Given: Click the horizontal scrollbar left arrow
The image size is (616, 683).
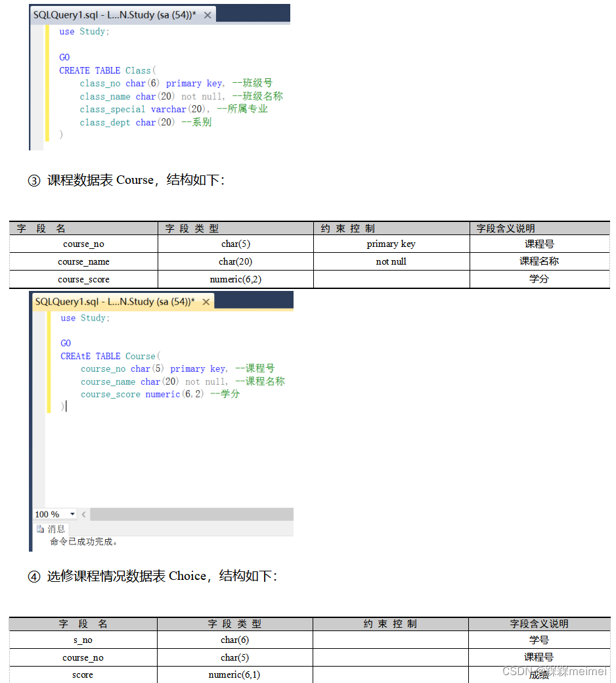Looking at the screenshot, I should 83,514.
